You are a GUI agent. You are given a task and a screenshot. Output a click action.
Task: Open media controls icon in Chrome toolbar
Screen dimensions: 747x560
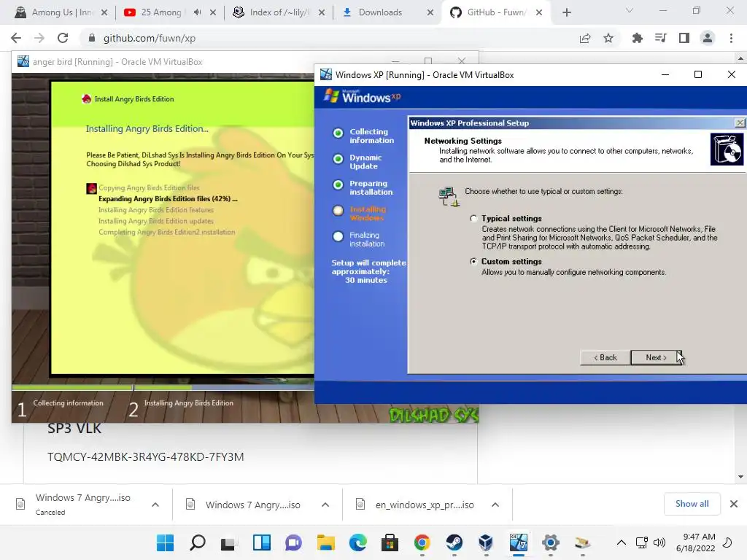(661, 38)
